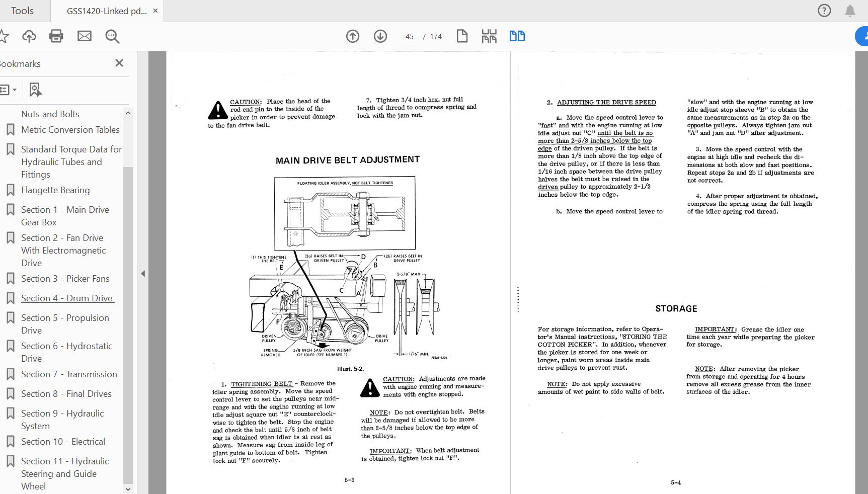Open Section 10 - Electrical bookmark

coord(63,442)
